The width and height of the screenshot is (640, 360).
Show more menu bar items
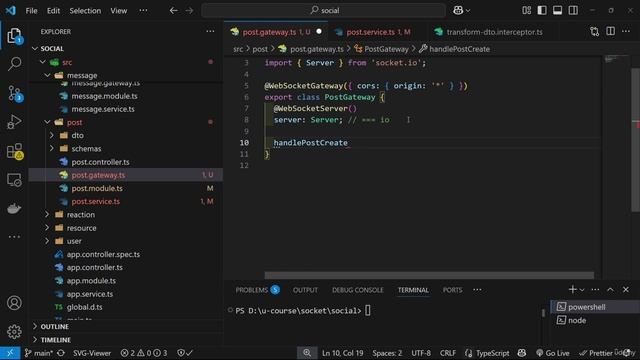[143, 11]
